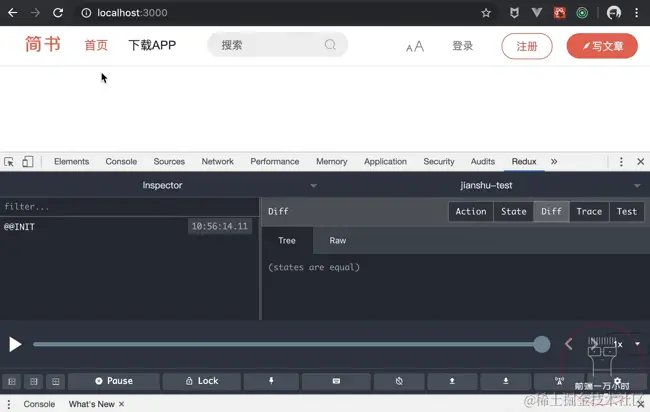The height and width of the screenshot is (412, 650).
Task: Click the slider handle knob
Action: click(541, 344)
